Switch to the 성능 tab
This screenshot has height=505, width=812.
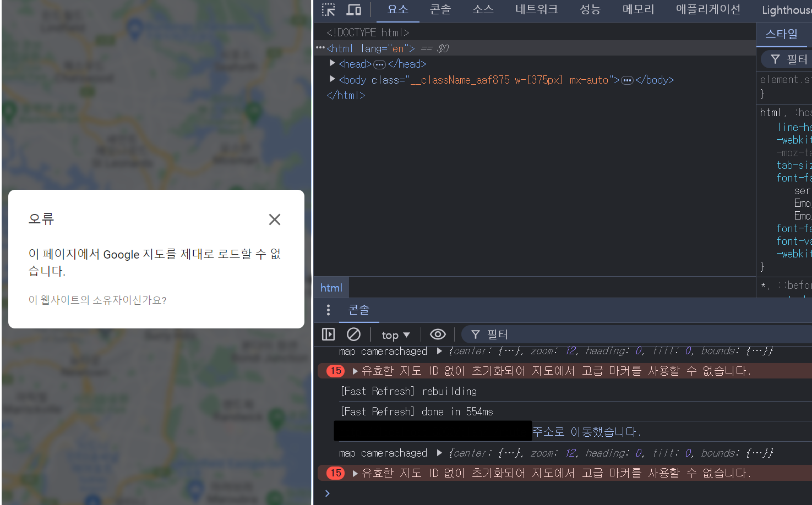[x=590, y=10]
